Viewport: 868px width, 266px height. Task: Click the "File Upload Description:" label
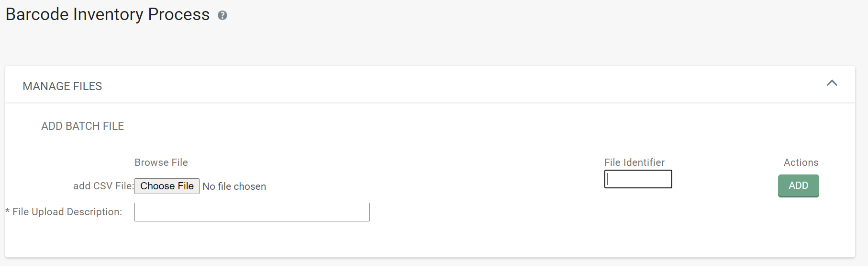click(67, 212)
